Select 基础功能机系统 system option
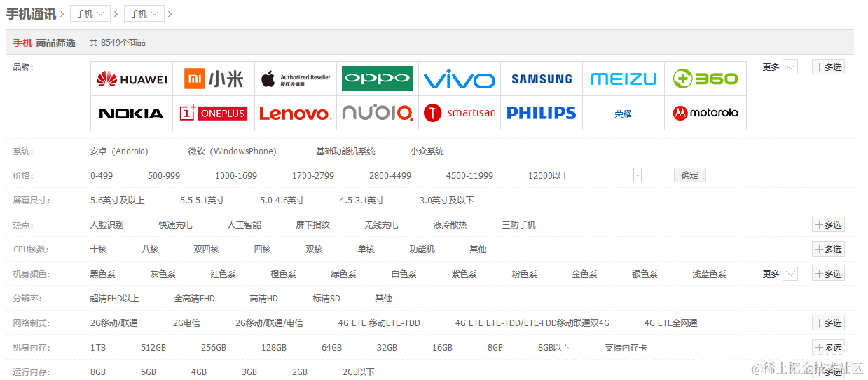868x380 pixels. [345, 151]
